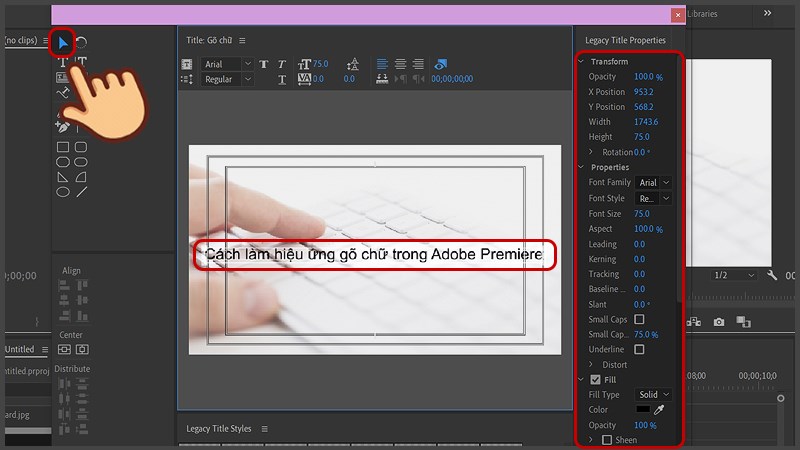Viewport: 800px width, 450px height.
Task: Click background video timecode 00;00;00;00
Action: [x=452, y=79]
